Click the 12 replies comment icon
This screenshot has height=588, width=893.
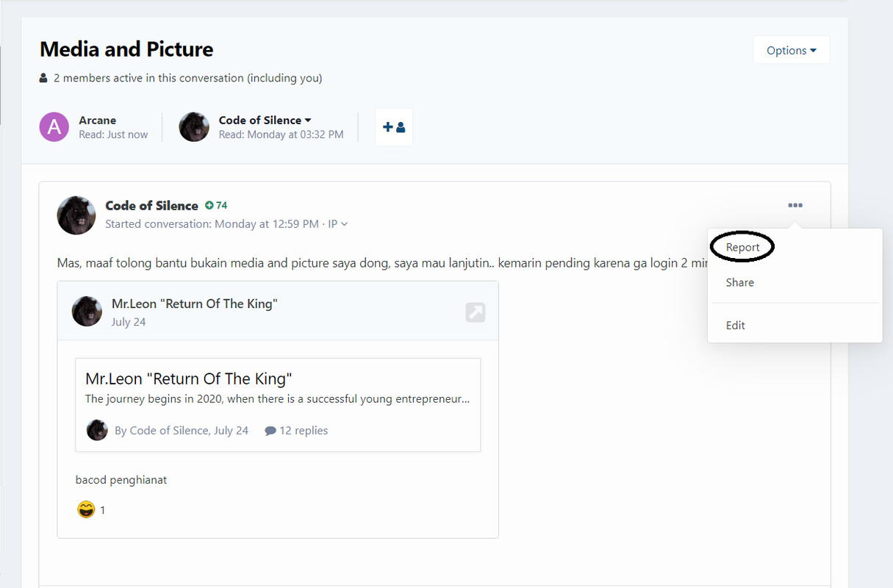pyautogui.click(x=270, y=431)
